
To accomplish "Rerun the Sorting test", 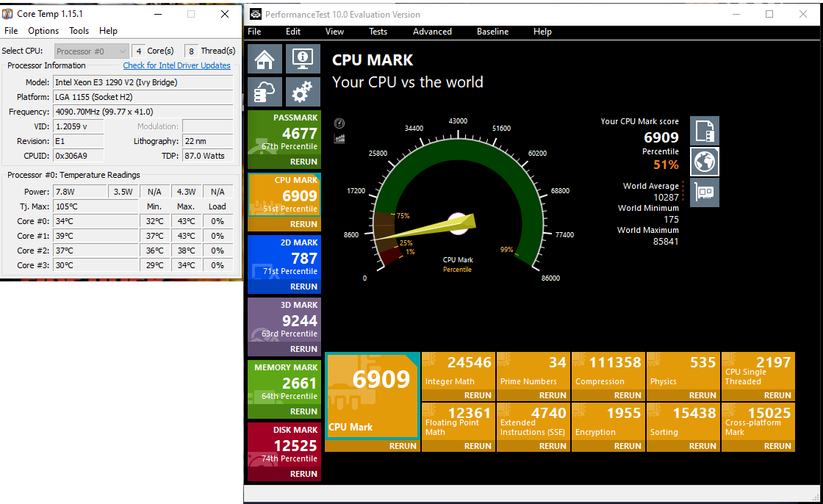I will click(x=702, y=446).
